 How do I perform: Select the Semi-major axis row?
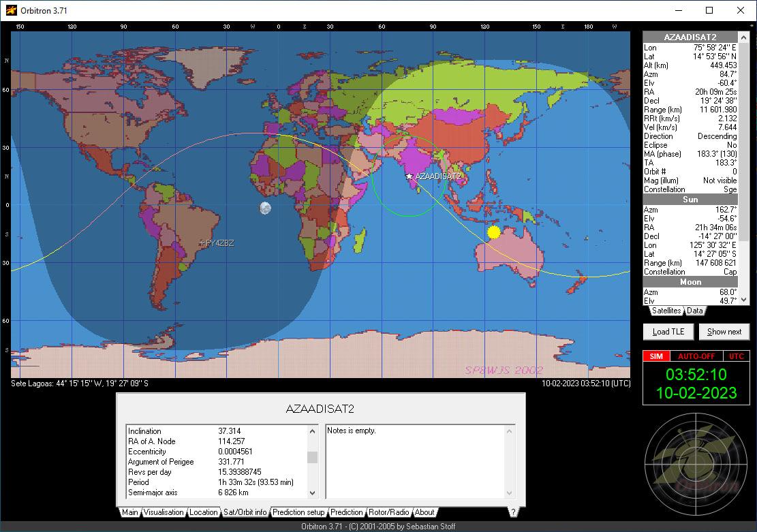pyautogui.click(x=216, y=492)
